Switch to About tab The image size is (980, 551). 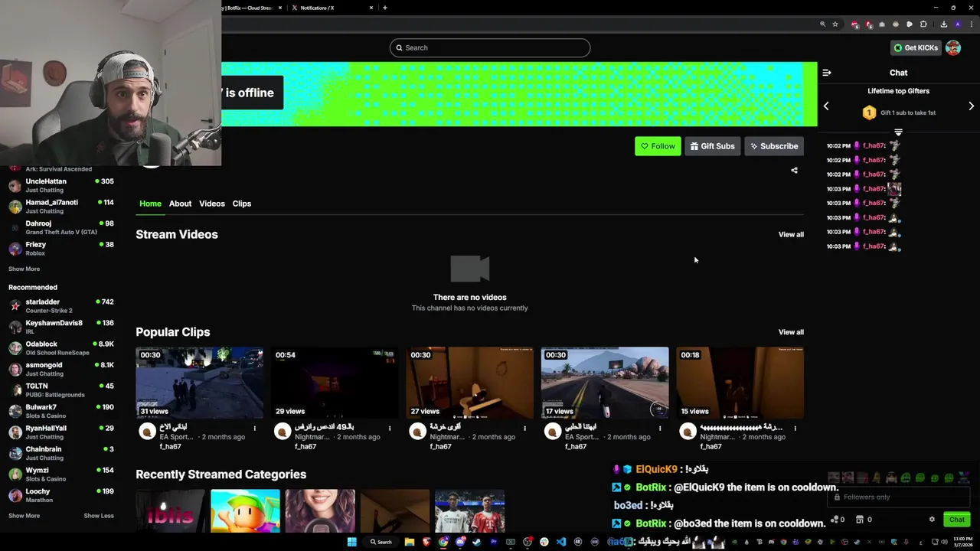[180, 204]
